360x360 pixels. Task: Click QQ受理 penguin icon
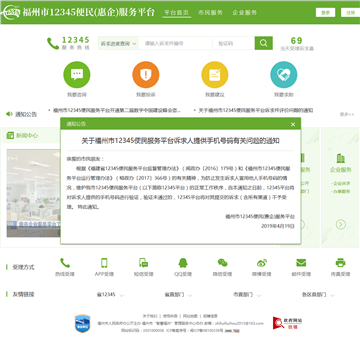click(x=183, y=263)
